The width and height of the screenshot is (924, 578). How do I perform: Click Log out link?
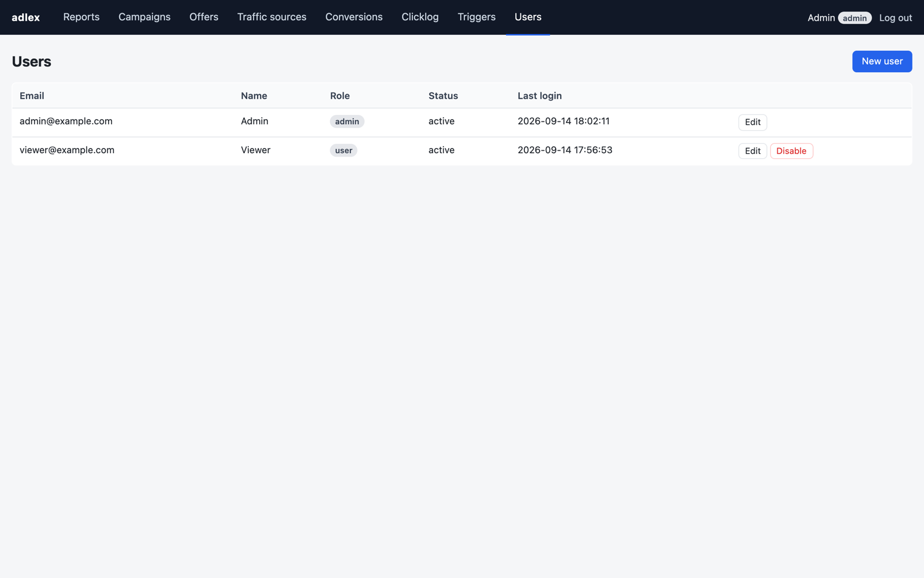click(895, 18)
